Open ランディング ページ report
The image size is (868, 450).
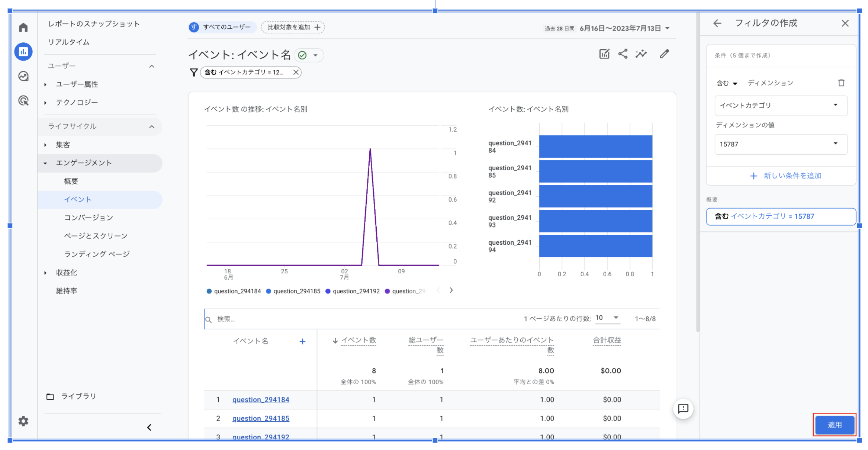click(x=97, y=254)
